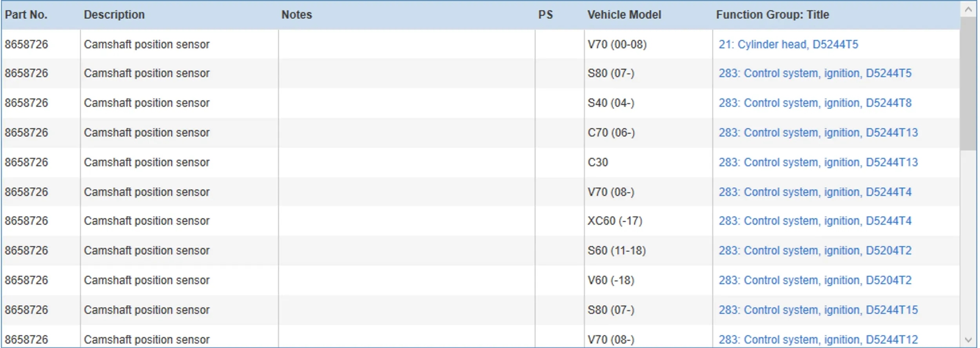Open the '21: Cylinder head, D5244T5' link

click(x=788, y=44)
